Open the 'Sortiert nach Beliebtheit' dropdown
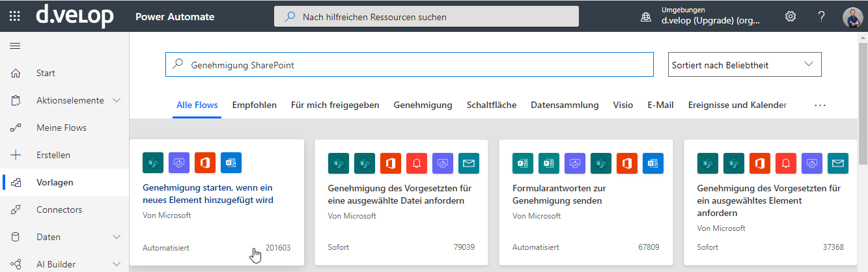Image resolution: width=868 pixels, height=272 pixels. pos(745,64)
